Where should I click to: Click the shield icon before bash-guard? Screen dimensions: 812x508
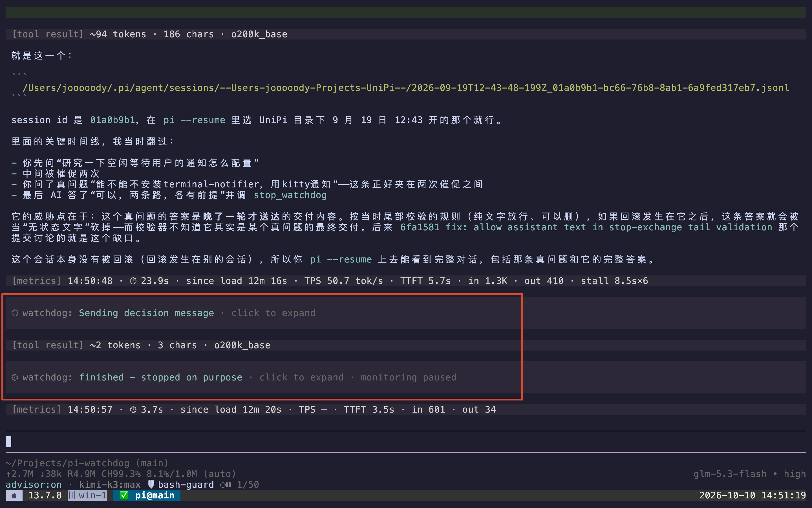click(x=151, y=484)
